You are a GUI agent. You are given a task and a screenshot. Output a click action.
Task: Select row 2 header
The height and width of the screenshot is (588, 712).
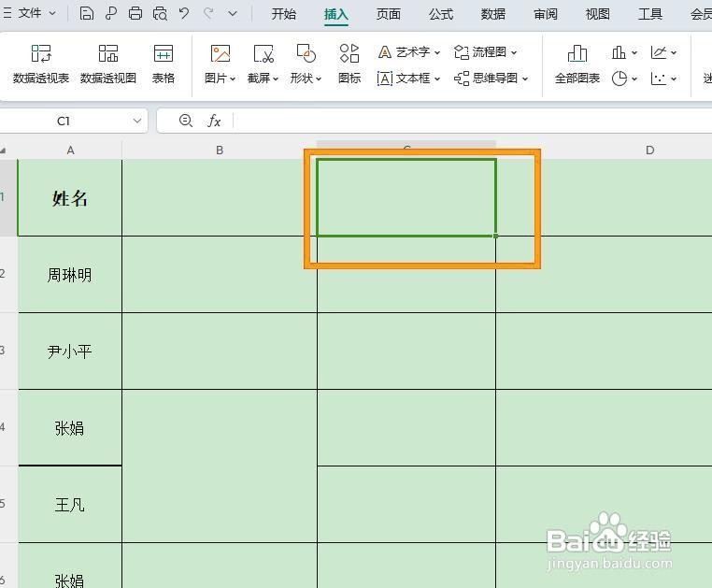[8, 274]
